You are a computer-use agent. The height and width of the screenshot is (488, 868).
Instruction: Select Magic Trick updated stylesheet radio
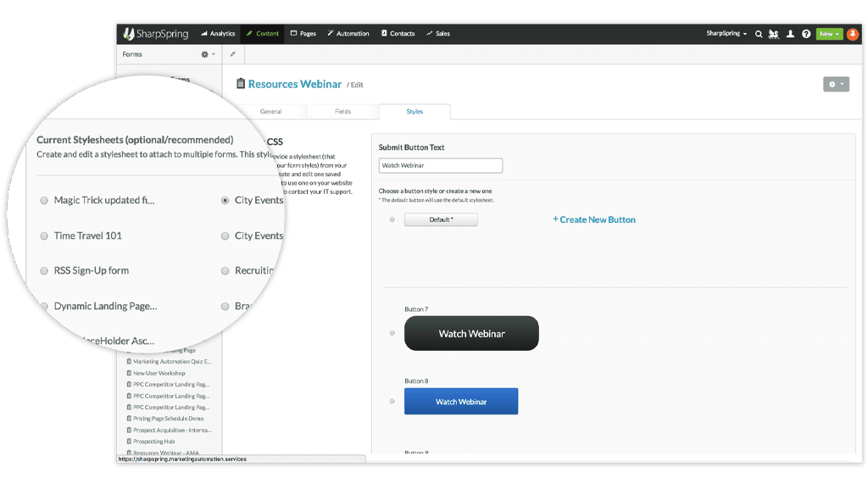click(x=44, y=201)
